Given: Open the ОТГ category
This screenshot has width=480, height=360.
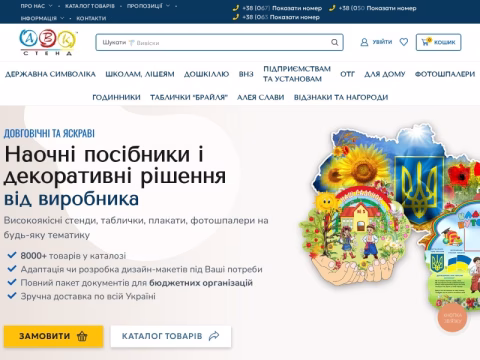Looking at the screenshot, I should [x=347, y=74].
